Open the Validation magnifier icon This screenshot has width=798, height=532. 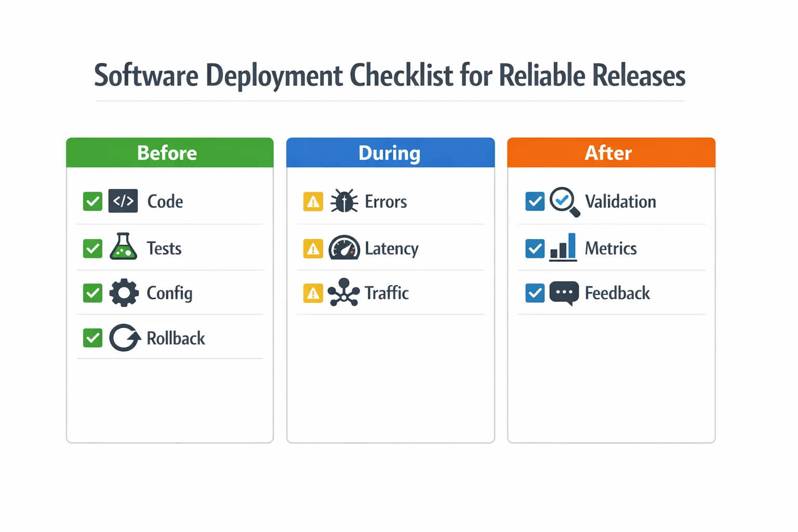[x=565, y=202]
